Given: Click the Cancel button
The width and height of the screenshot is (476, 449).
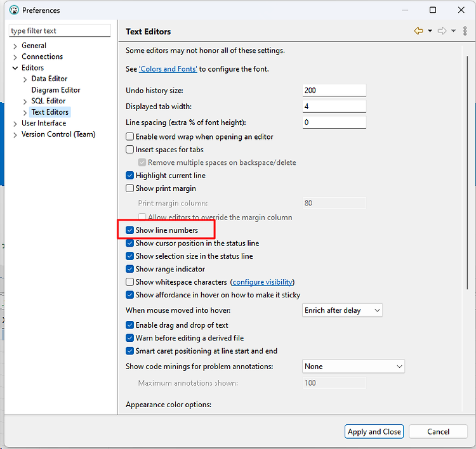Looking at the screenshot, I should tap(438, 432).
